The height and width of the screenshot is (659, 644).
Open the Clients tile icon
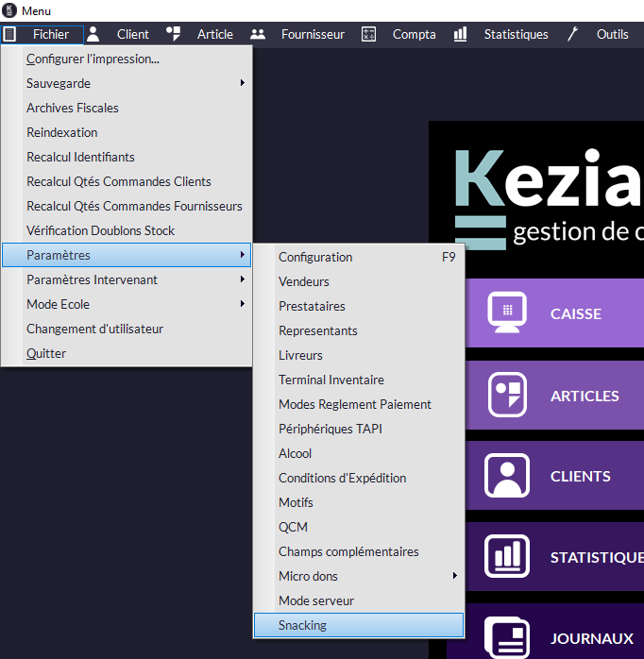[x=507, y=476]
